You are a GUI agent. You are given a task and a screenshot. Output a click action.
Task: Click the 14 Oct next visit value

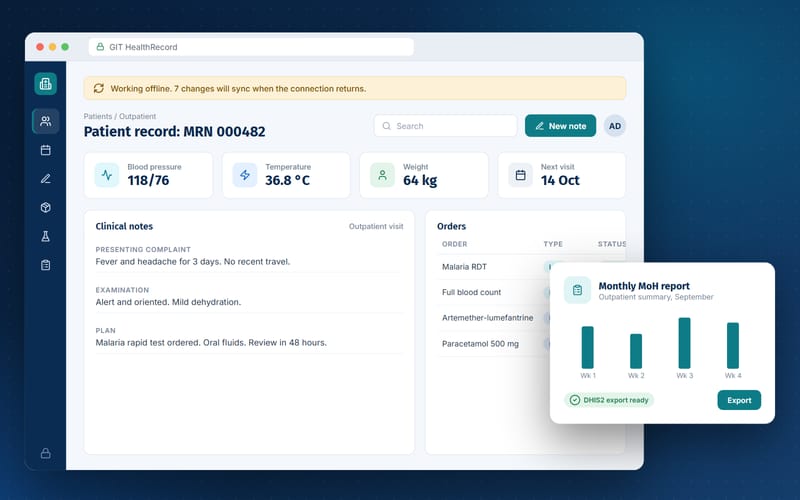pyautogui.click(x=560, y=180)
